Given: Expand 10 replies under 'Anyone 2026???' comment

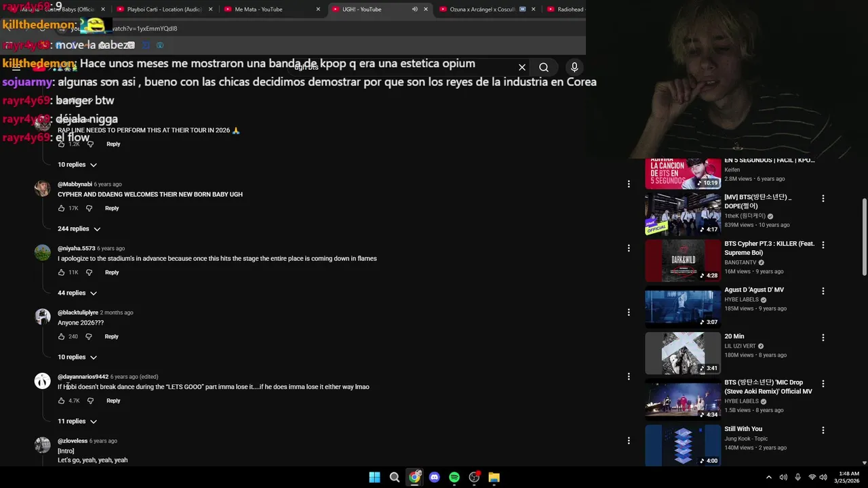Looking at the screenshot, I should coord(77,357).
